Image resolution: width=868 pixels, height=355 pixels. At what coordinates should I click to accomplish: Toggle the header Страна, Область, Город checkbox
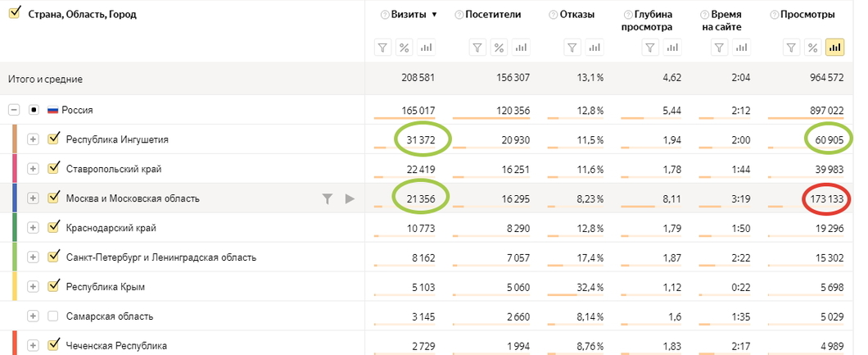coord(16,12)
